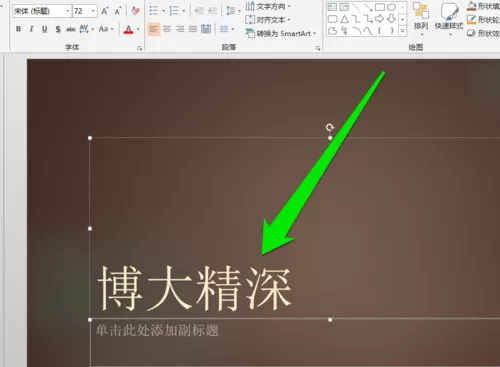
Task: Click the shape fill button
Action: coord(483,6)
